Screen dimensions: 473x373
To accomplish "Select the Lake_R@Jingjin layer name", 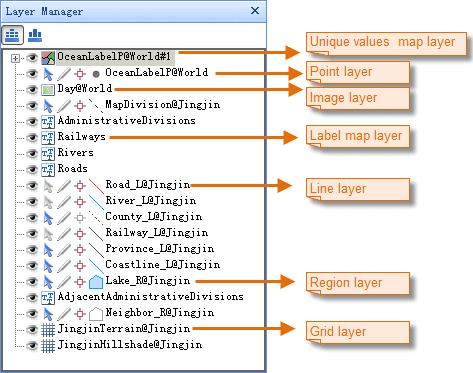I will point(148,281).
